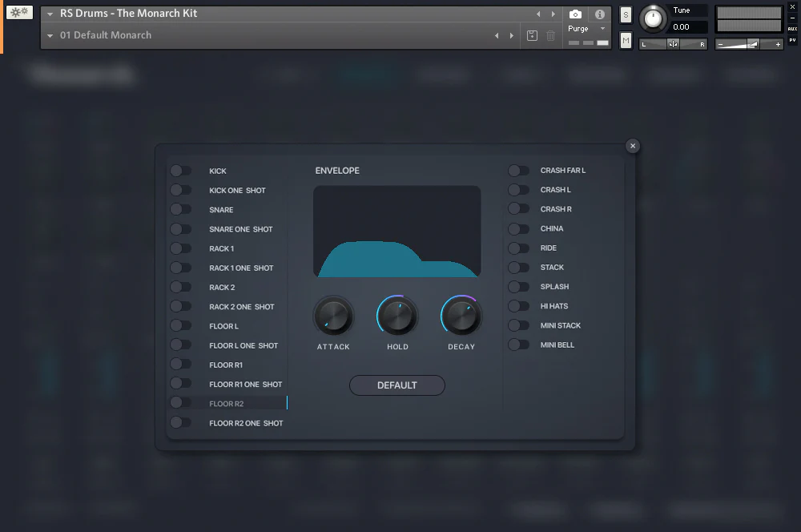Load previous snapshot beside 01 Default Monarch

point(497,35)
